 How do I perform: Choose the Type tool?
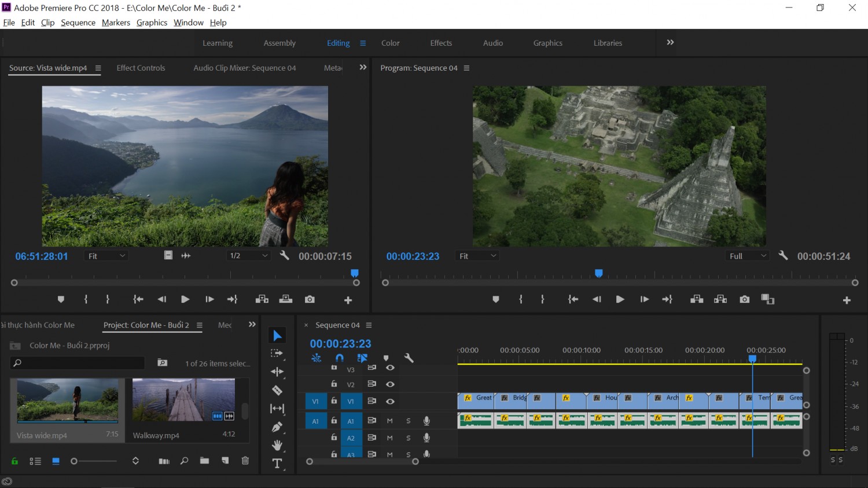click(x=277, y=464)
